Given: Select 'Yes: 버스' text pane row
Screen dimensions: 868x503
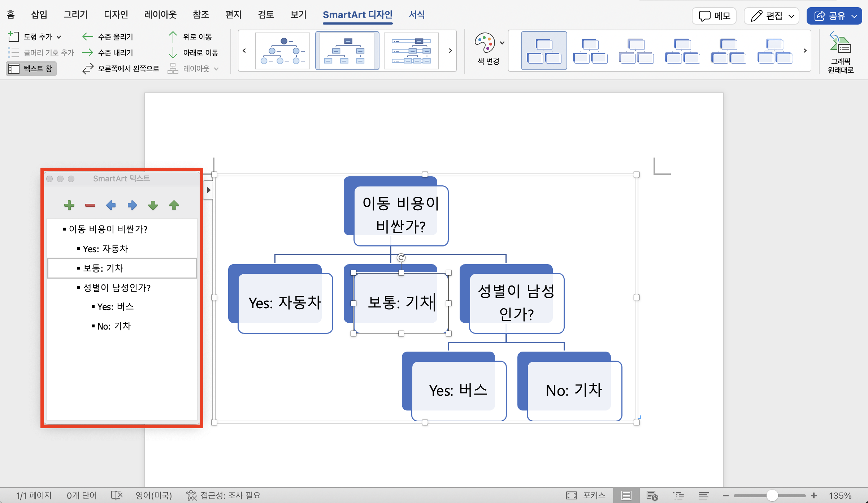Looking at the screenshot, I should pos(122,307).
